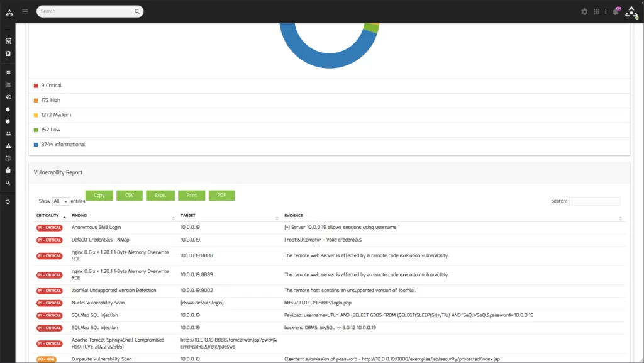The height and width of the screenshot is (363, 644).
Task: Click the Vulnerability Report table Search field
Action: pos(594,201)
